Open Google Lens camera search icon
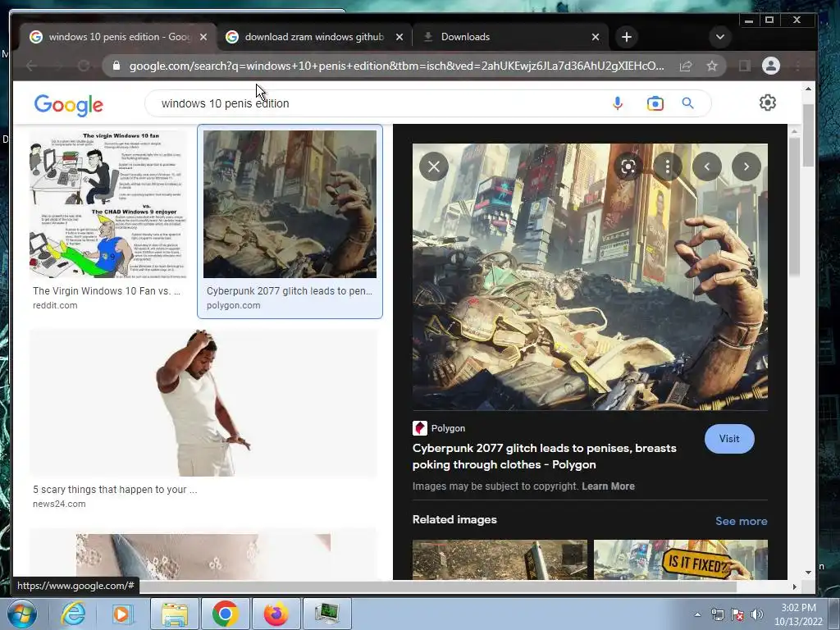 tap(655, 103)
